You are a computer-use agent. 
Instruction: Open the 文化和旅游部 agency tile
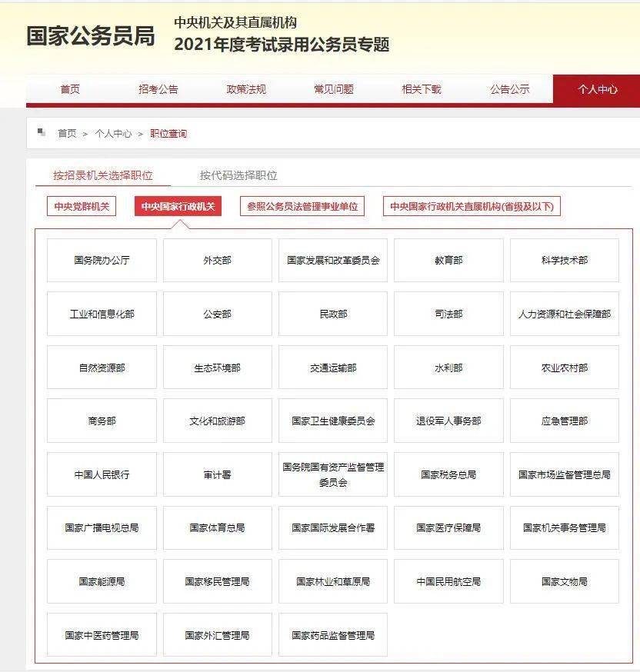218,421
